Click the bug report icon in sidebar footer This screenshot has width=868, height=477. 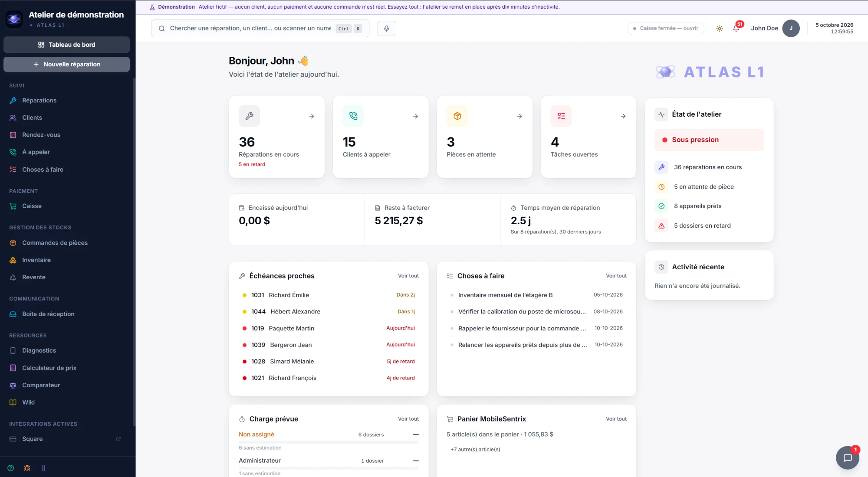tap(27, 468)
